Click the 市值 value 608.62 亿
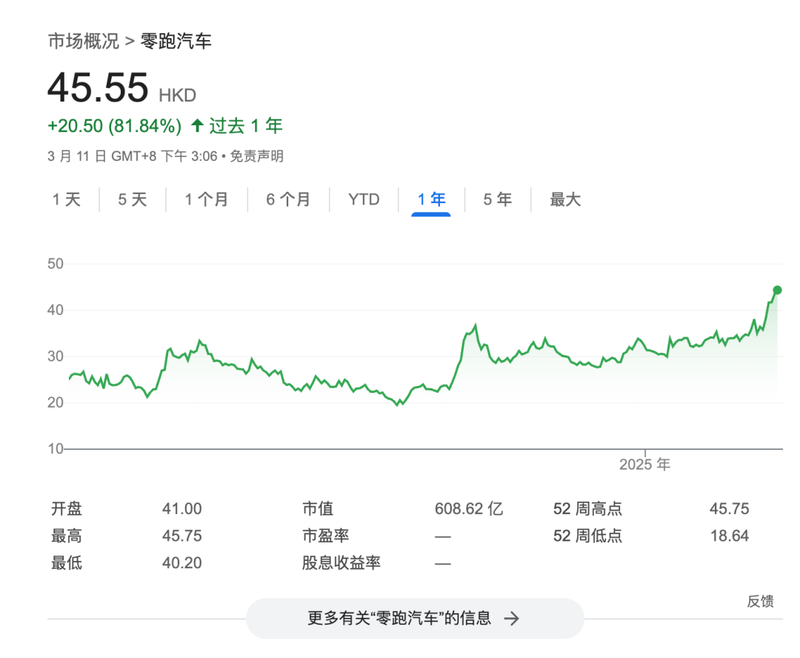This screenshot has width=800, height=658. tap(469, 509)
